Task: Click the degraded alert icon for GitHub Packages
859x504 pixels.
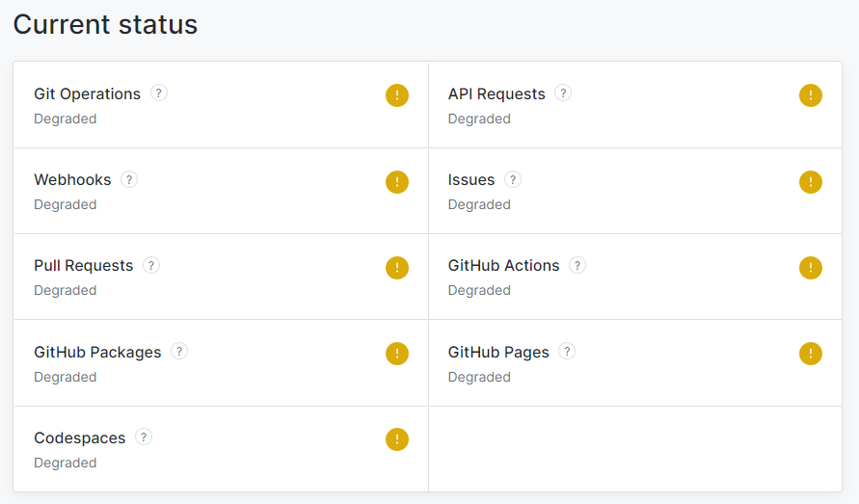Action: 397,354
